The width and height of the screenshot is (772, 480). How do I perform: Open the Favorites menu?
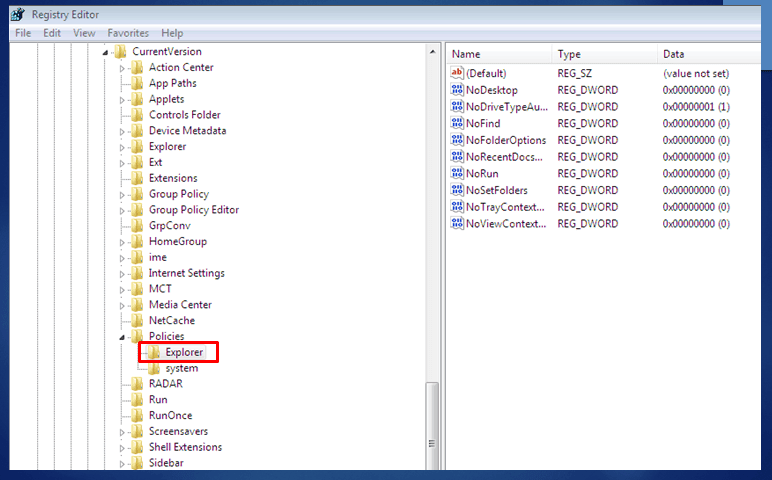[128, 33]
